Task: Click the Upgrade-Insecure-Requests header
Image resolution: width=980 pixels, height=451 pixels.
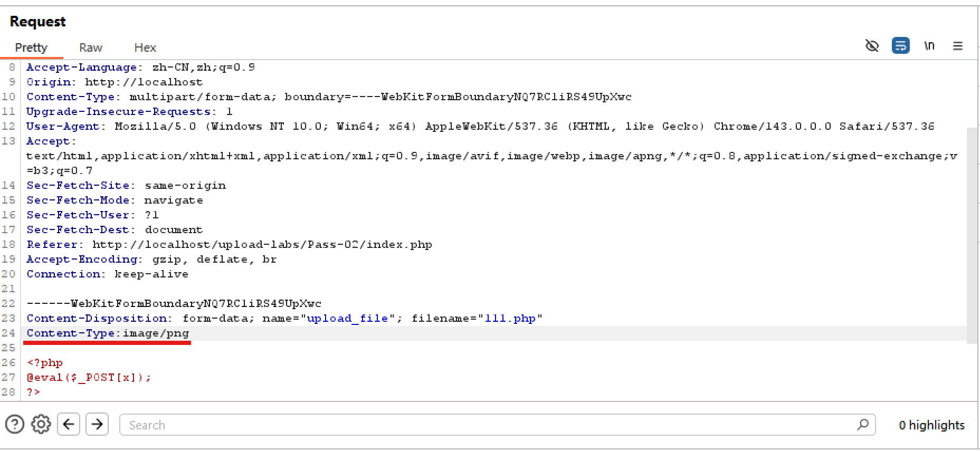Action: click(129, 112)
